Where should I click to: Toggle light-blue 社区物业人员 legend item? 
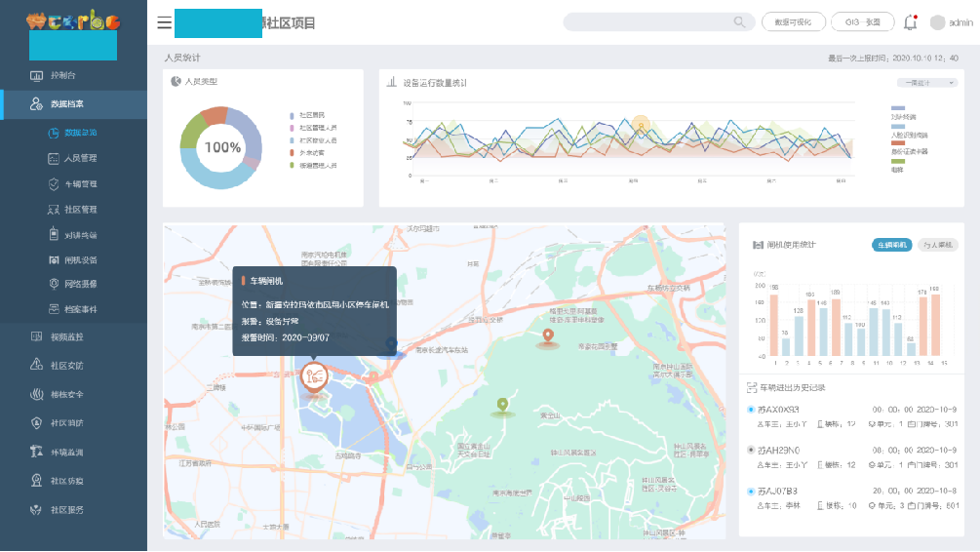(313, 140)
